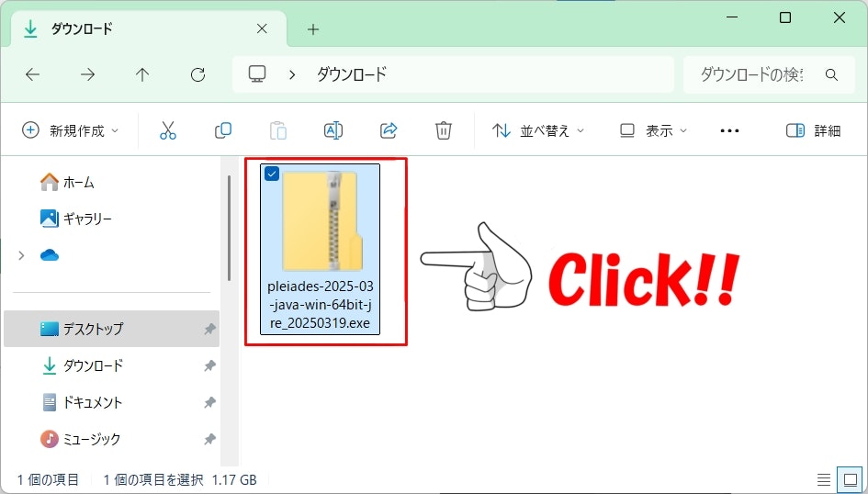Screen dimensions: 868x494
Task: Open the 表示 view dropdown
Action: [x=653, y=130]
